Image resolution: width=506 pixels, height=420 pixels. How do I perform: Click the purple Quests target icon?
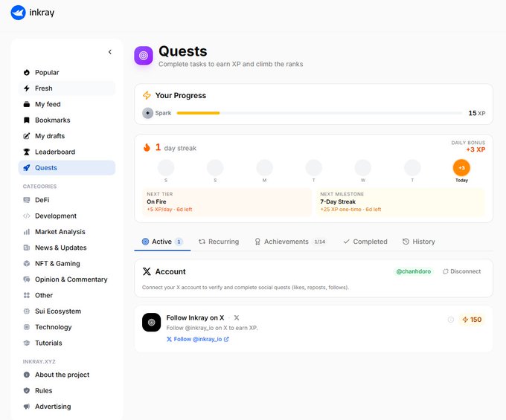point(144,56)
